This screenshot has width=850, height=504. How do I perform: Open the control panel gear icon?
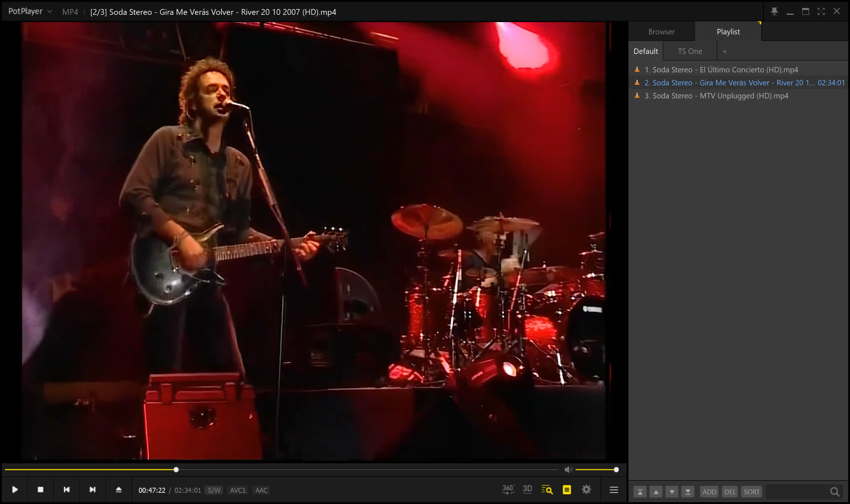[x=586, y=490]
